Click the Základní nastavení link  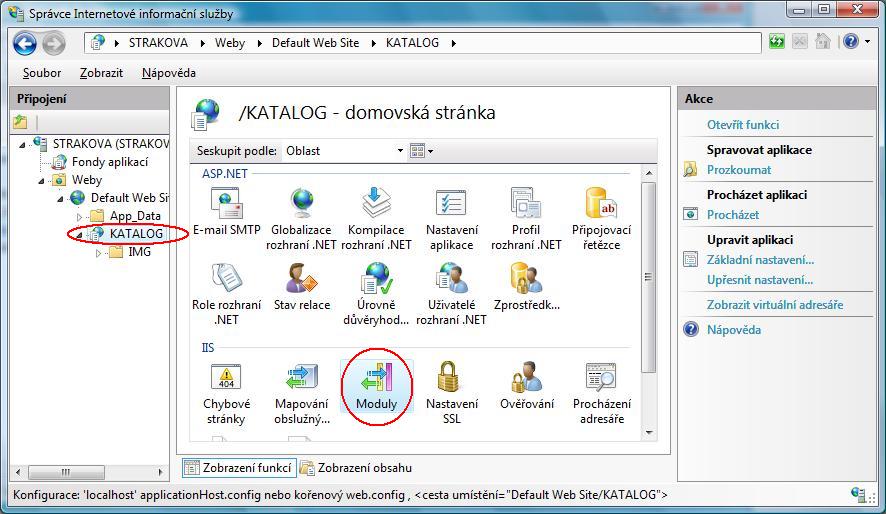[x=760, y=260]
